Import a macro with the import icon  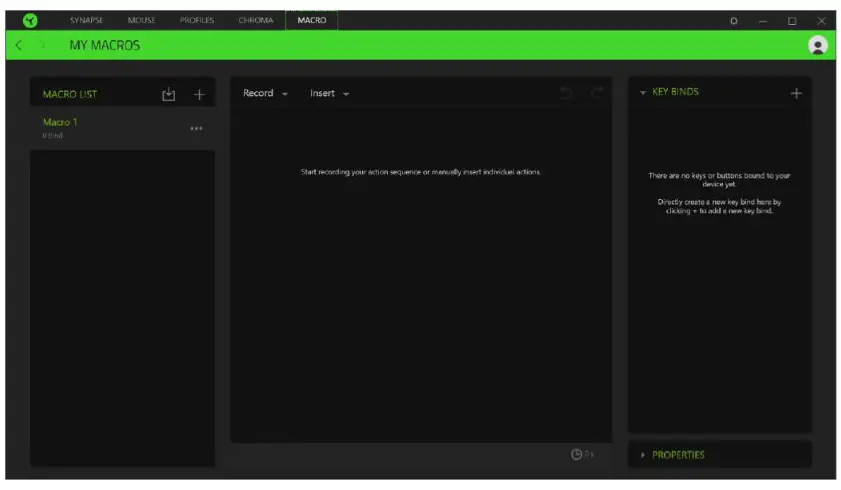click(x=168, y=94)
